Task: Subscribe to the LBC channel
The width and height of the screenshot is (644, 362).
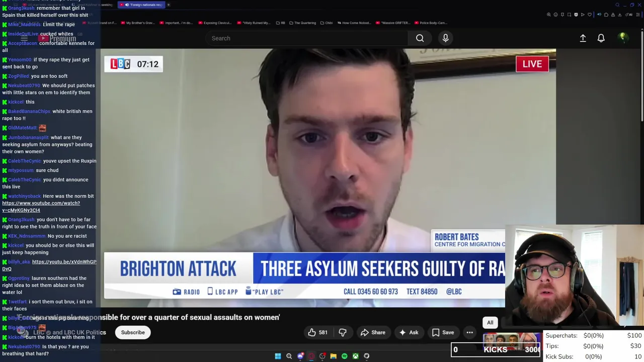Action: point(133,332)
